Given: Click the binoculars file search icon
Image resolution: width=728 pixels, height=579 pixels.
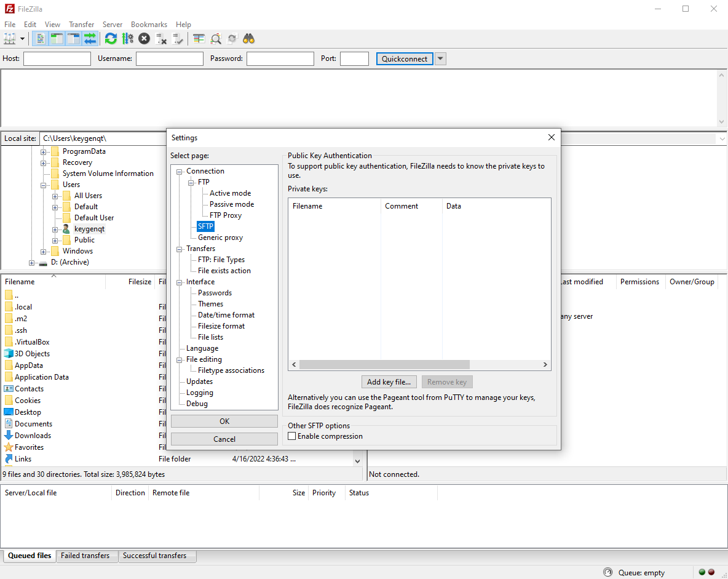Looking at the screenshot, I should click(x=249, y=39).
